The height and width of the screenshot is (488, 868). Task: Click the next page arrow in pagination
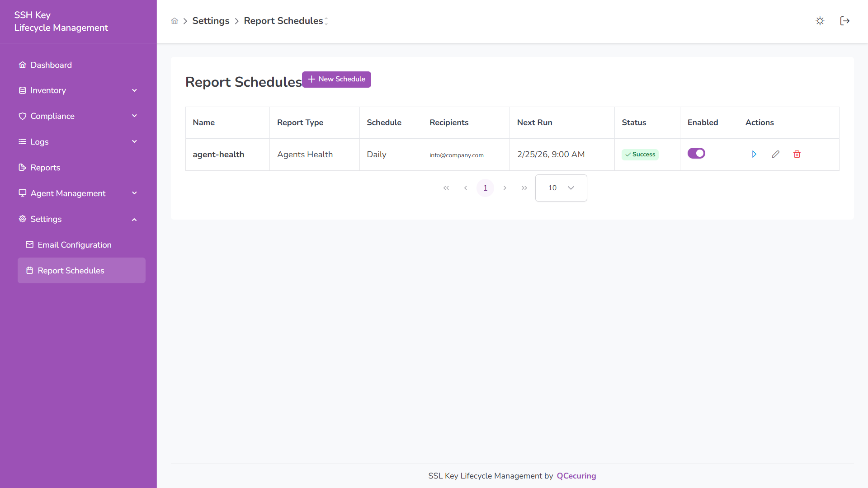(x=505, y=188)
